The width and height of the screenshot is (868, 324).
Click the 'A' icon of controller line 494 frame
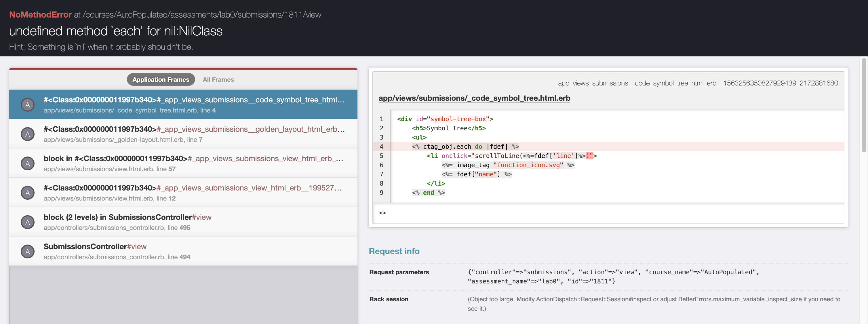tap(28, 251)
